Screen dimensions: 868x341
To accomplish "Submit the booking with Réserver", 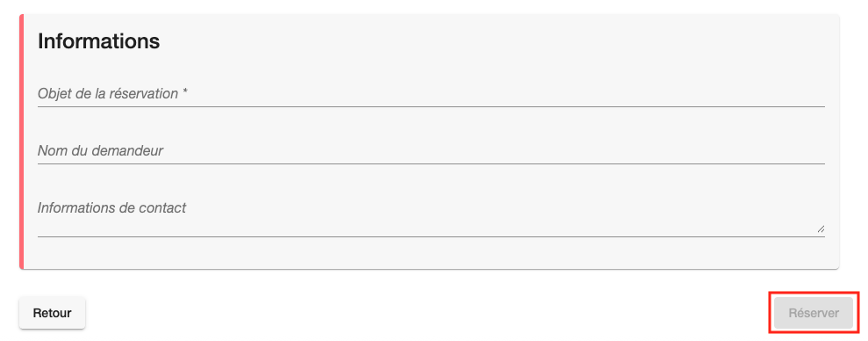I will [x=814, y=313].
